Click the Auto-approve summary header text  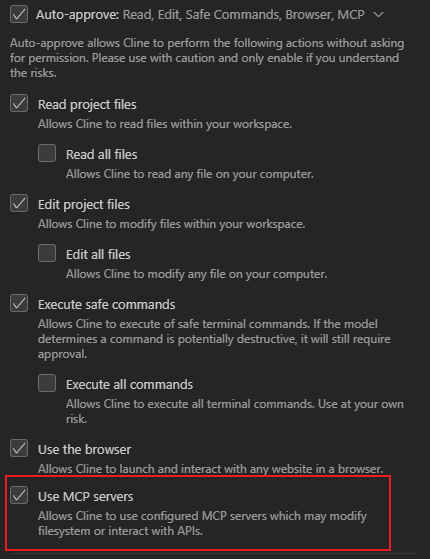(x=200, y=15)
